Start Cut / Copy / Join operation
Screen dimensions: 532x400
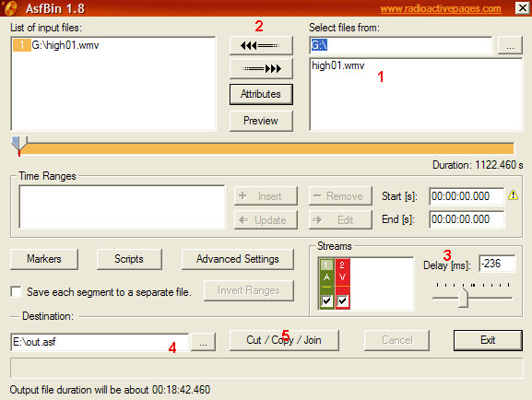284,340
